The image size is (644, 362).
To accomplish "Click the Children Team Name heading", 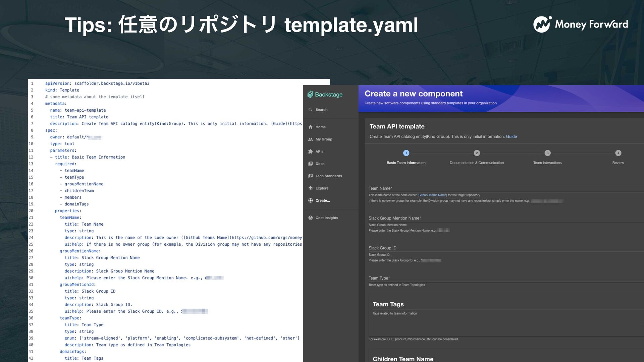I will [x=403, y=359].
